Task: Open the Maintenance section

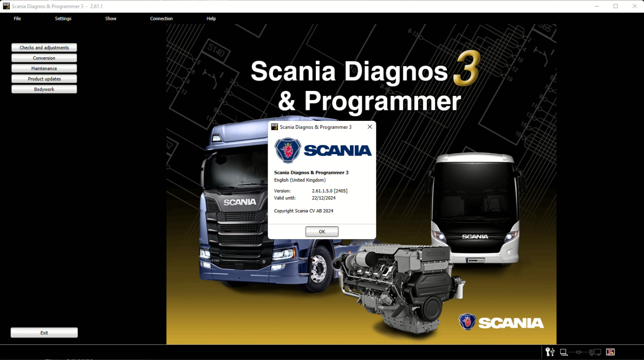Action: coord(44,68)
